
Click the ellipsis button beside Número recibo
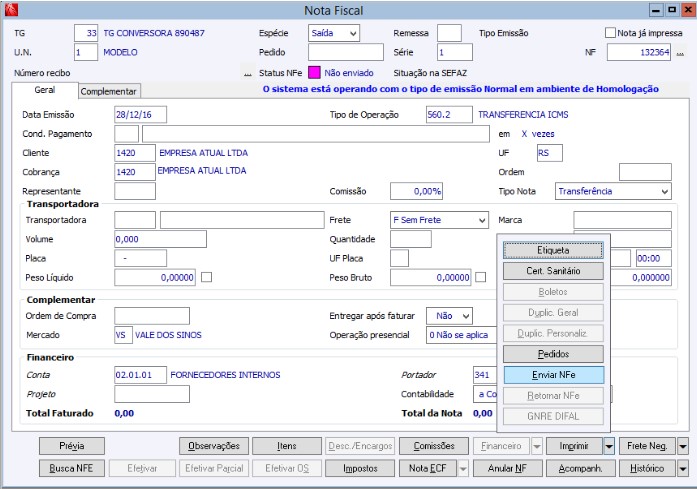(x=246, y=74)
